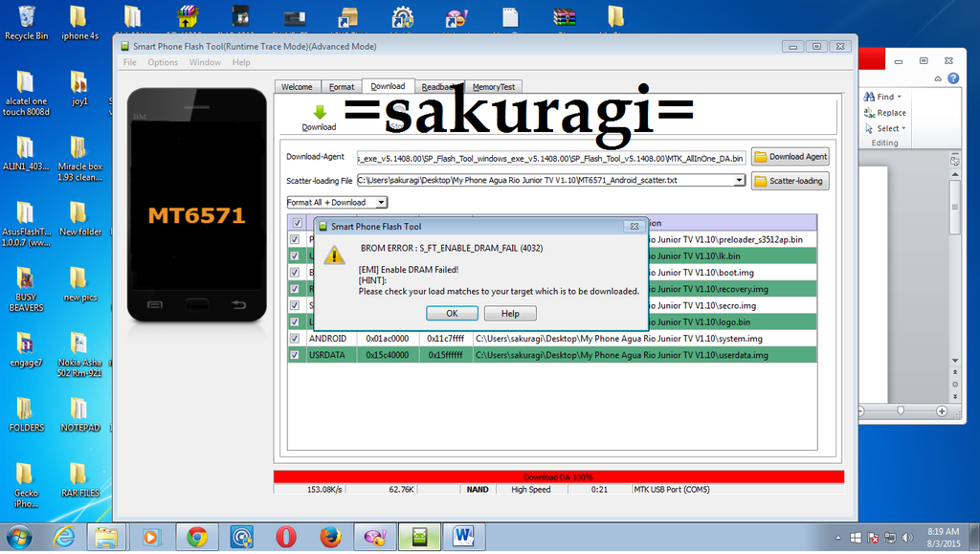Viewport: 980px width, 554px height.
Task: Open the Options menu
Action: (163, 62)
